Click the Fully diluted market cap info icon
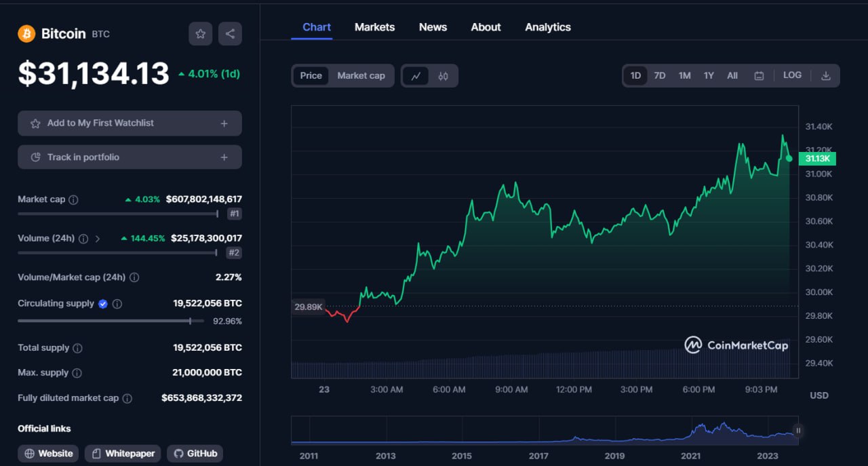 (x=127, y=399)
